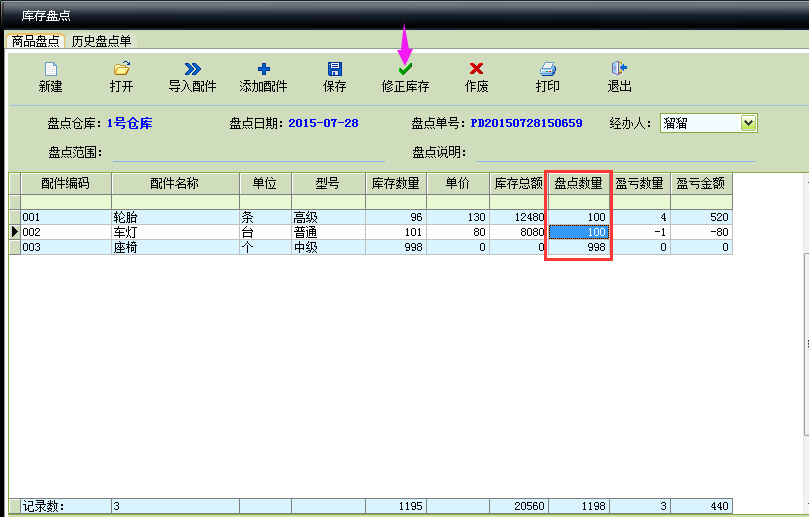809x517 pixels.
Task: Click unit price 80 cell
Action: 458,232
